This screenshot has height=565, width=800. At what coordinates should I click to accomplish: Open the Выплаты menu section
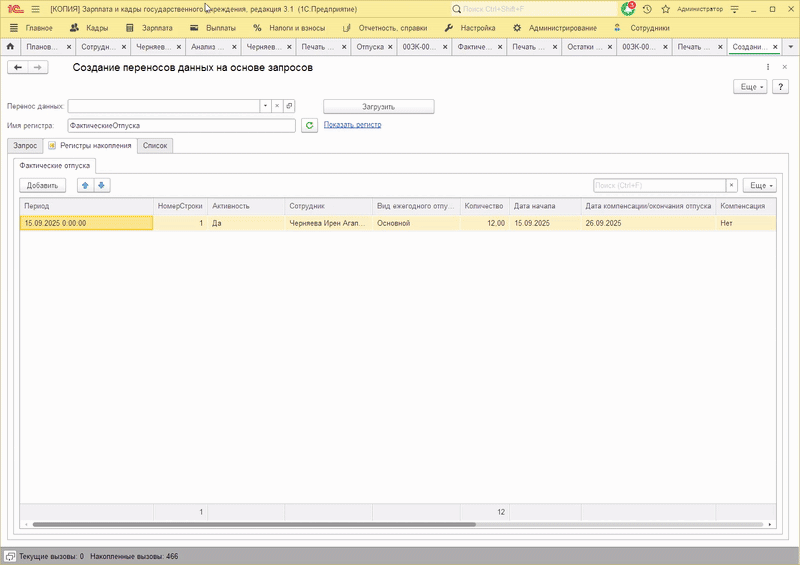coord(213,28)
